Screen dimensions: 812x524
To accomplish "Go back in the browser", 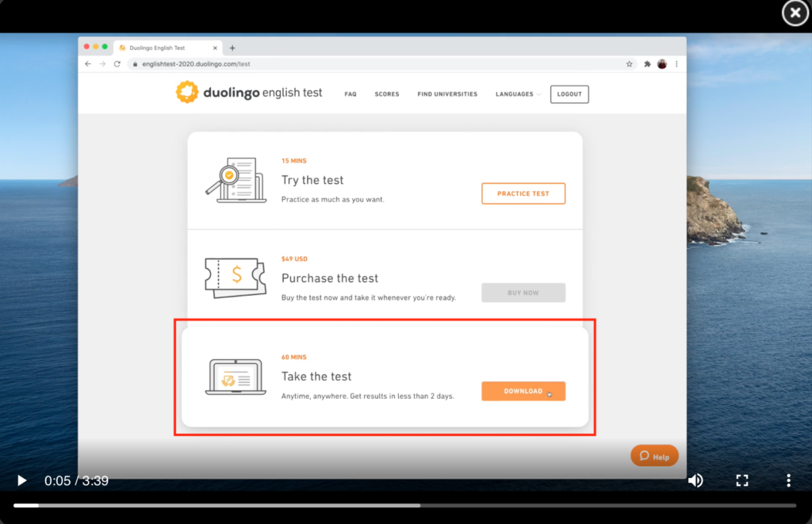I will click(x=87, y=63).
